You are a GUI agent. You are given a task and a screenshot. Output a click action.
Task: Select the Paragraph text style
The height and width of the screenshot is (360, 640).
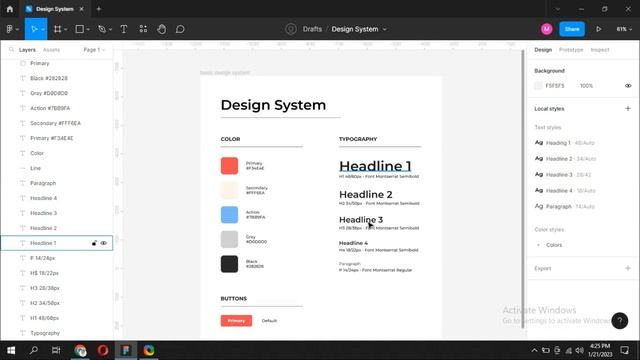pos(565,207)
